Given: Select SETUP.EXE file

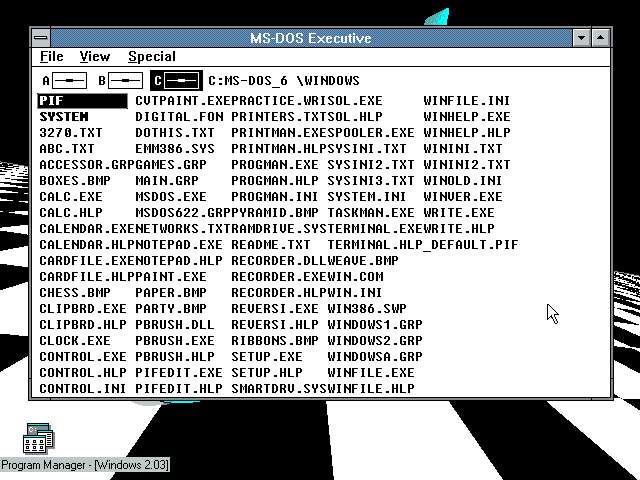Looking at the screenshot, I should pyautogui.click(x=267, y=356).
